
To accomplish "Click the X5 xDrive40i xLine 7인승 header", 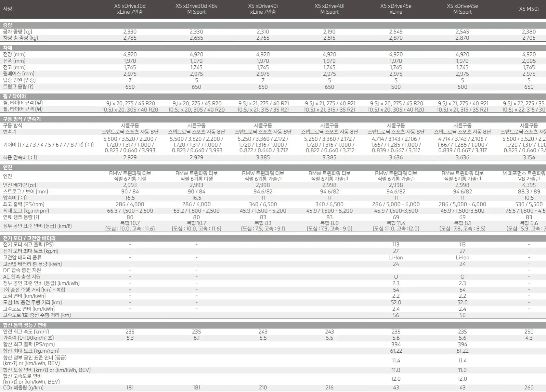I will (263, 9).
